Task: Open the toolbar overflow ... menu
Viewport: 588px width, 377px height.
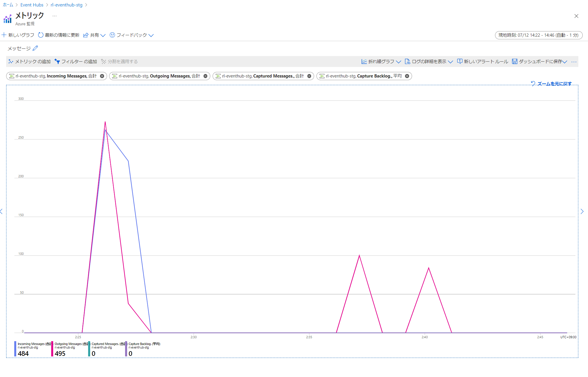Action: 574,61
